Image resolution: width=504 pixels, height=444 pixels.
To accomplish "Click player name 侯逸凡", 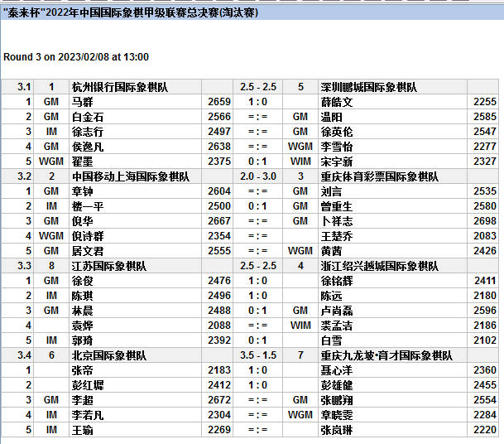I will click(88, 147).
